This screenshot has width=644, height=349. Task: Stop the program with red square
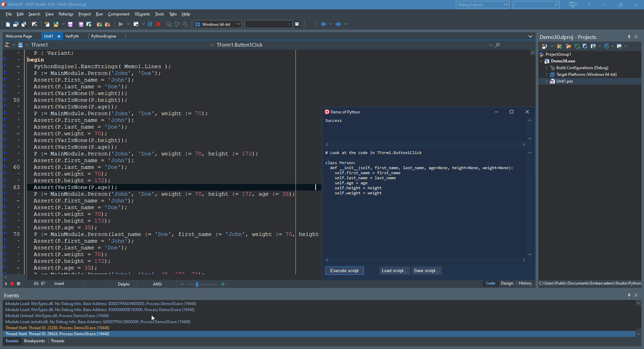point(158,24)
